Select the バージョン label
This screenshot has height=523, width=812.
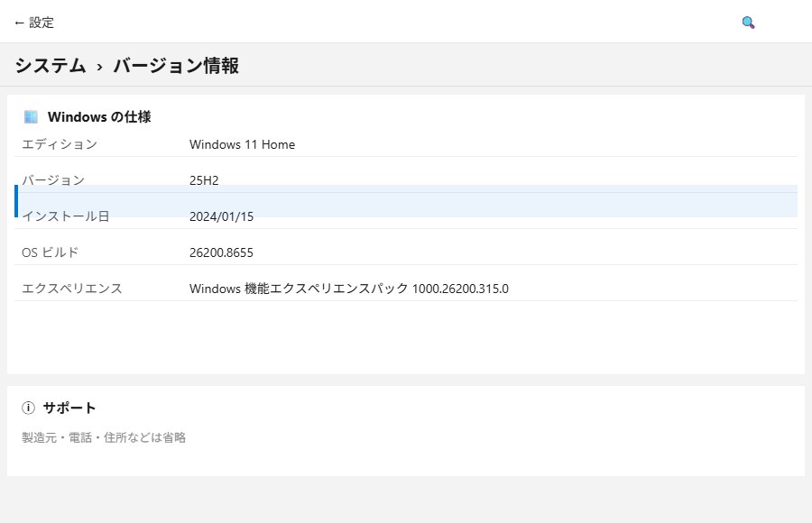pos(53,180)
